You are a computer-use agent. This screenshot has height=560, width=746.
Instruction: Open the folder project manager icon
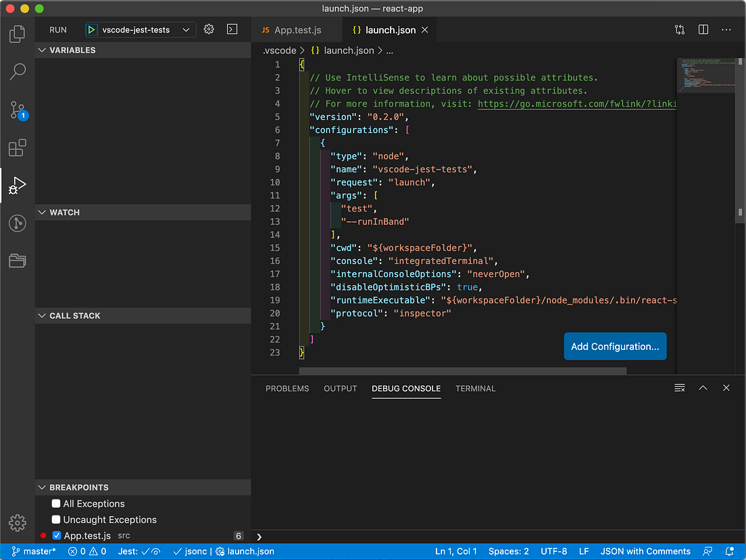17,260
